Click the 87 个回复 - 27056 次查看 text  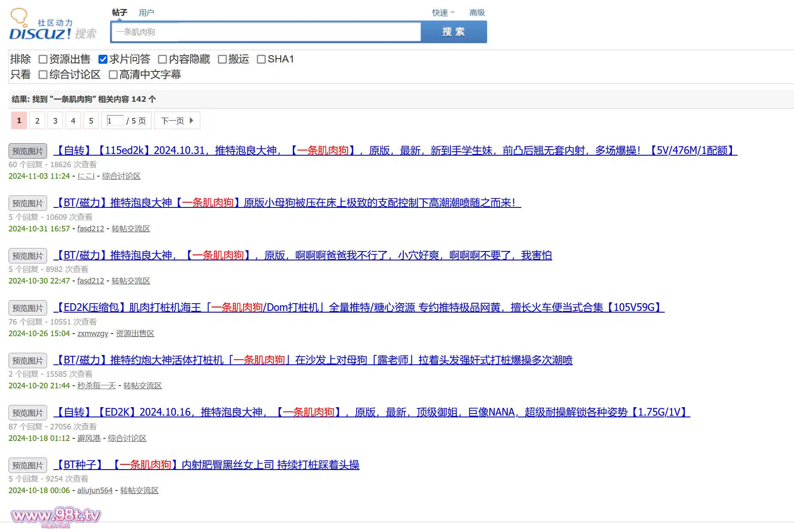click(x=53, y=427)
